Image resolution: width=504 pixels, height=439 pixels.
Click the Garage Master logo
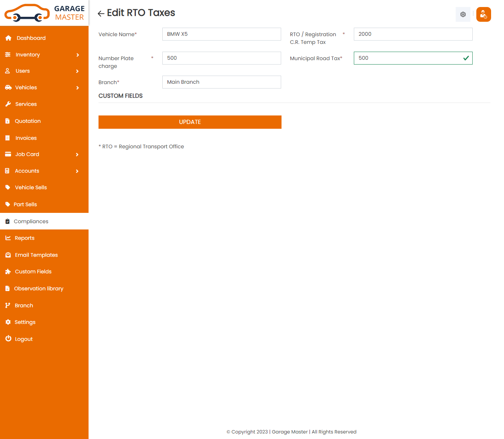pos(44,13)
